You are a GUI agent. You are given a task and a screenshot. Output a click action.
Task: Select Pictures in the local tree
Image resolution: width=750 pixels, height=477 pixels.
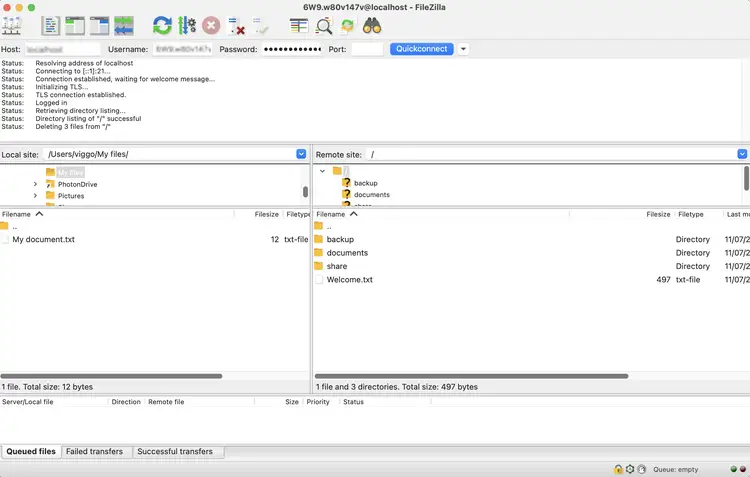pos(71,196)
